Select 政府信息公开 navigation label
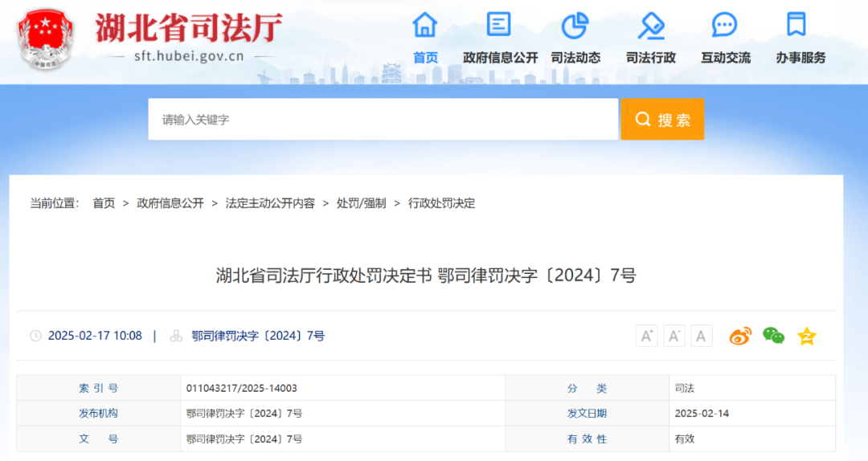Viewport: 868px width, 461px height. click(x=501, y=58)
